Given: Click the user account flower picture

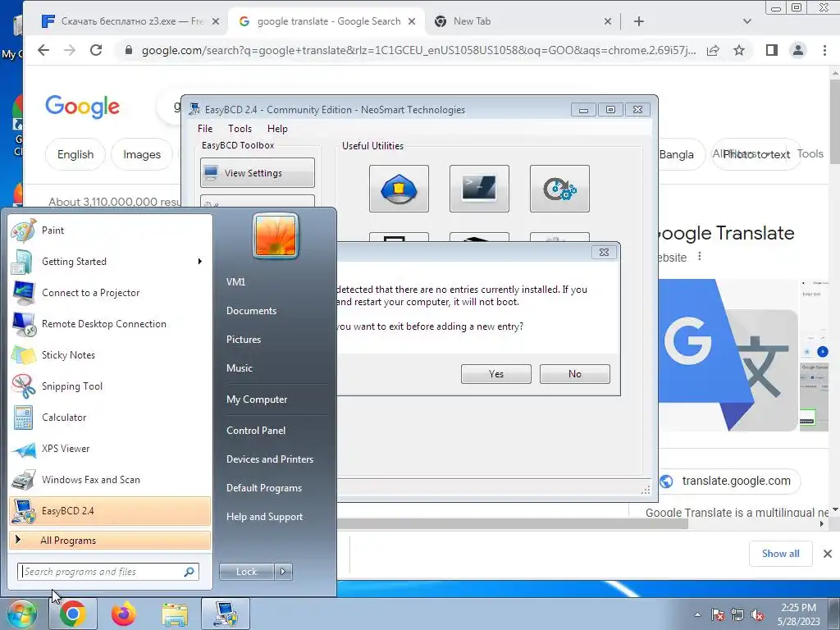Looking at the screenshot, I should click(276, 235).
